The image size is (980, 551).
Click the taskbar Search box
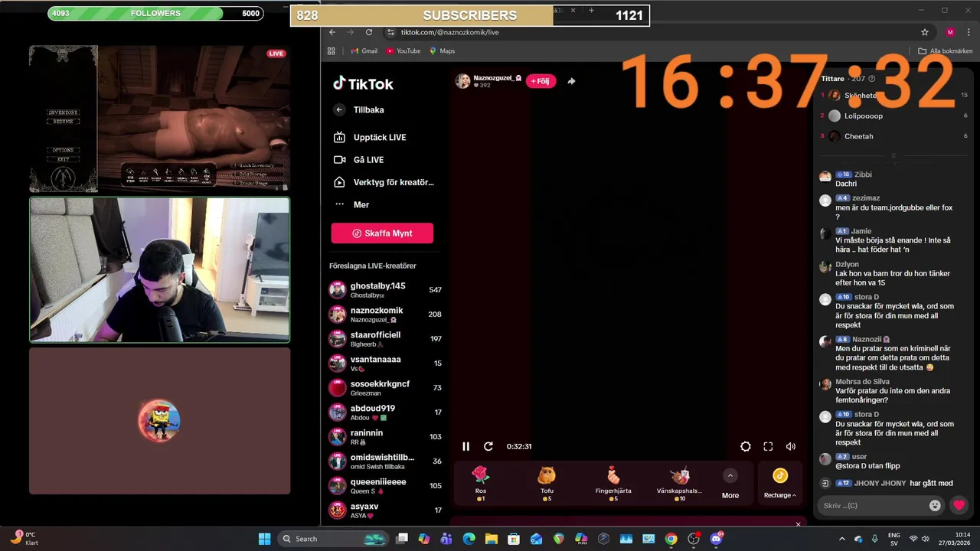pos(332,539)
